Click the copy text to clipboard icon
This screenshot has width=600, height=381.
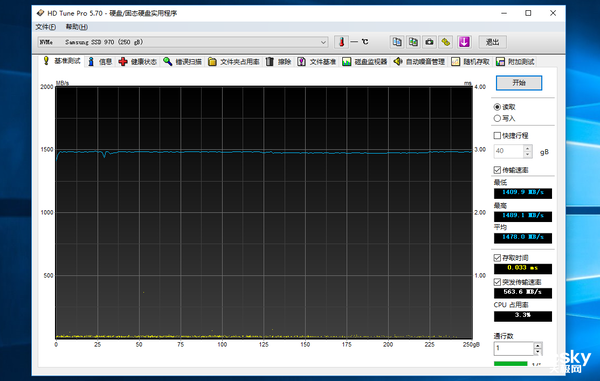click(397, 42)
